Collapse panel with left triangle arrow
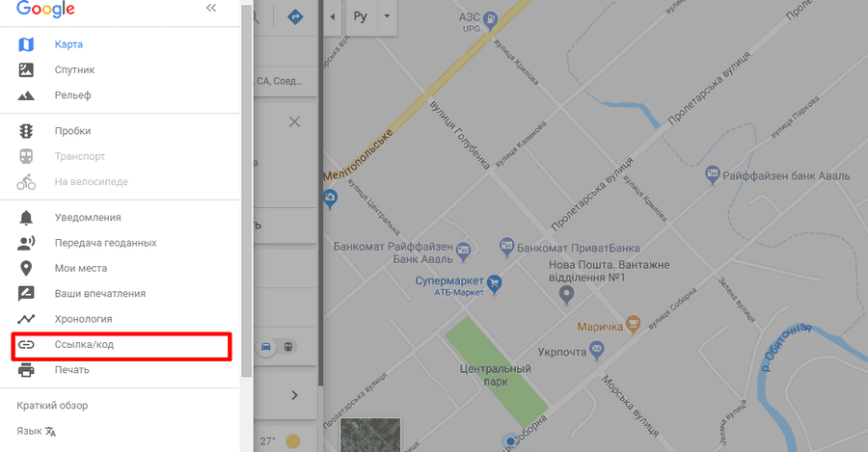Viewport: 868px width, 452px height. 332,16
